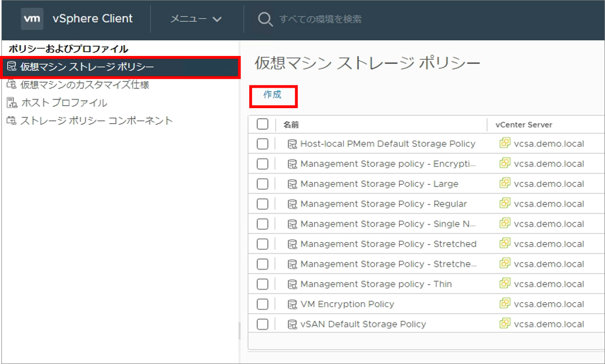
Task: Open ホスト プロファイル in sidebar
Action: 64,103
